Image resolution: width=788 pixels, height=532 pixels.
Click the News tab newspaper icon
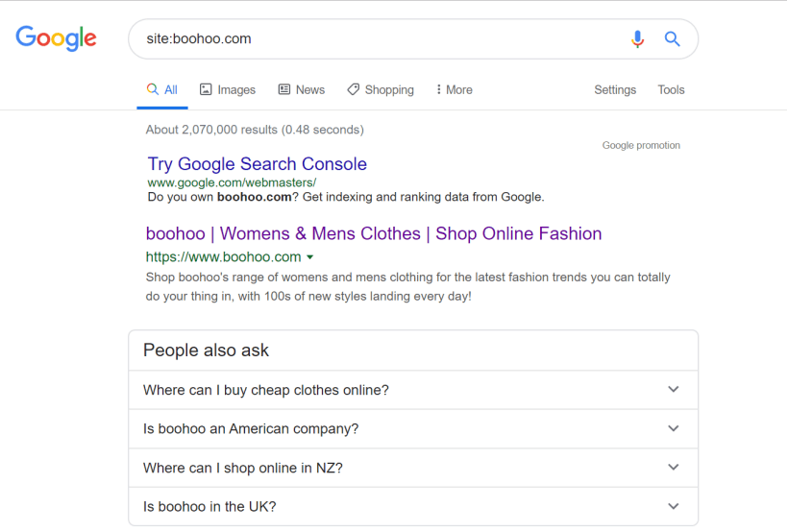click(x=283, y=89)
